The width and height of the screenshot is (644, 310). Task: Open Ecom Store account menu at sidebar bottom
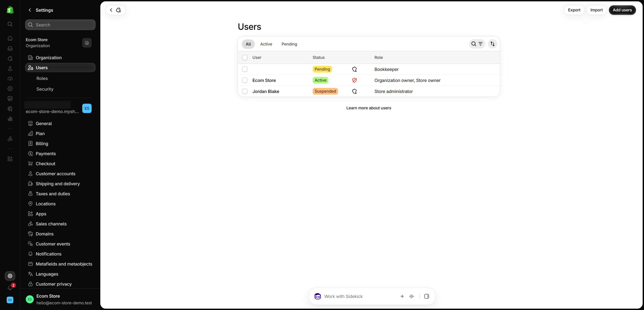[60, 299]
